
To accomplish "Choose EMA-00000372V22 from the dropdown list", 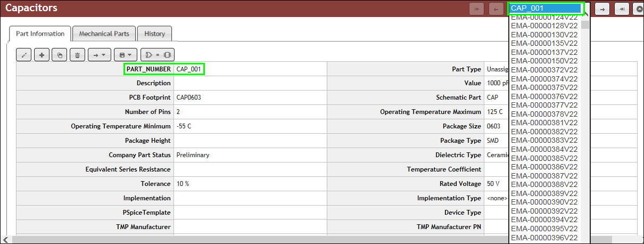I will coord(544,70).
